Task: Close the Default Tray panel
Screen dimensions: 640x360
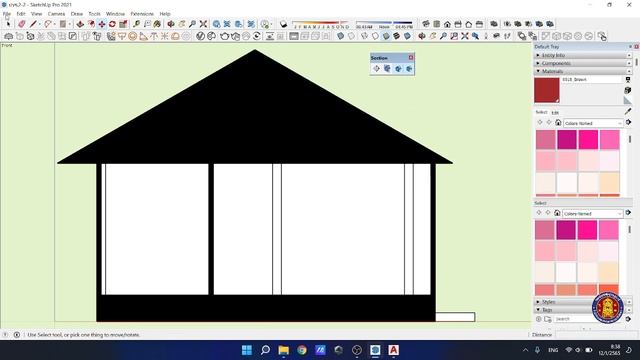Action: 636,47
